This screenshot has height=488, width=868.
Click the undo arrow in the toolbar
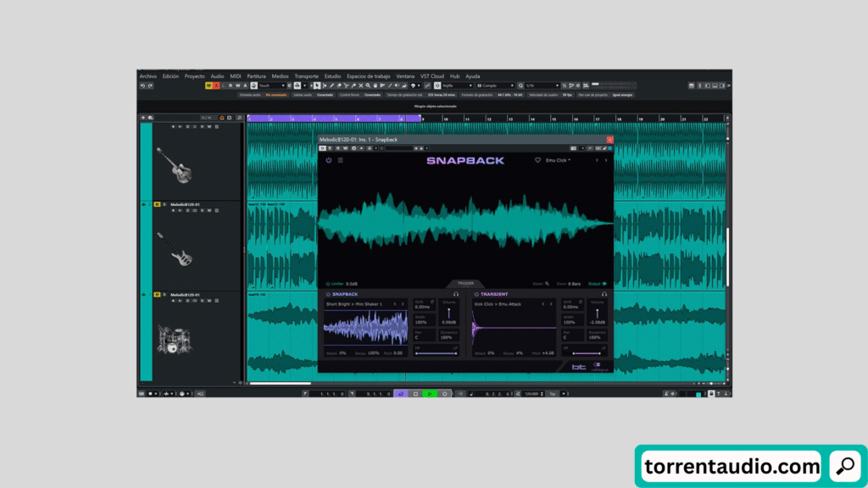[142, 86]
